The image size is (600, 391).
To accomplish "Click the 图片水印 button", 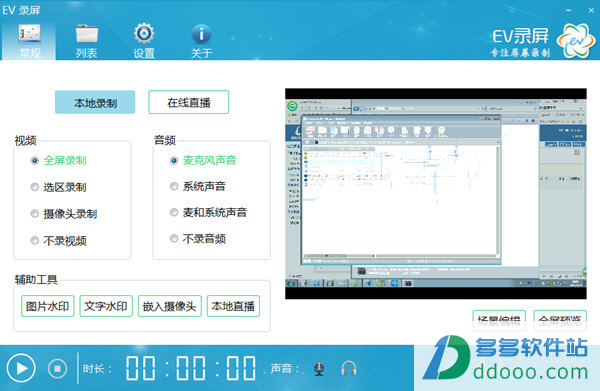I will (47, 306).
